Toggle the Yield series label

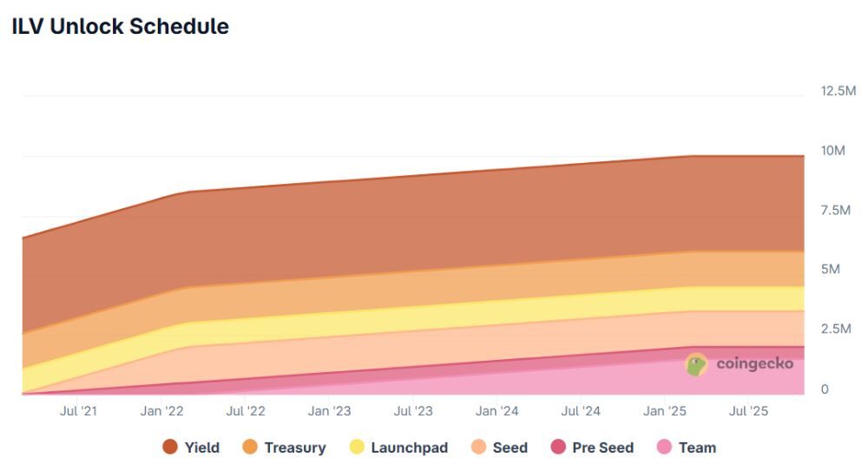(x=201, y=447)
